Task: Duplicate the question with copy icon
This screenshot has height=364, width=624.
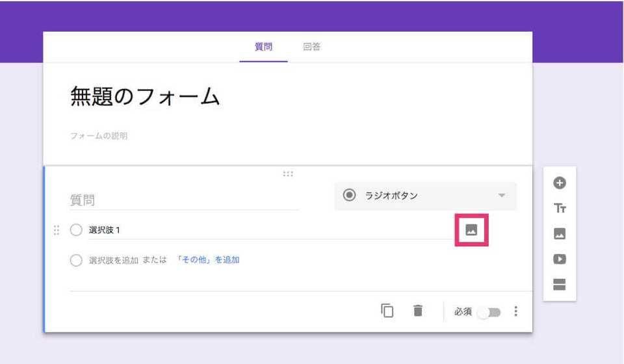Action: click(387, 311)
